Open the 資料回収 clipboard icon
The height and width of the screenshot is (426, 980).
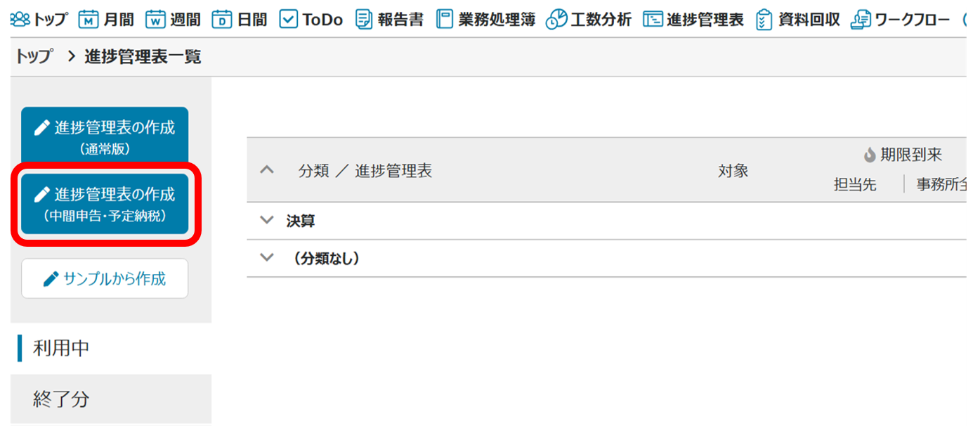[764, 20]
